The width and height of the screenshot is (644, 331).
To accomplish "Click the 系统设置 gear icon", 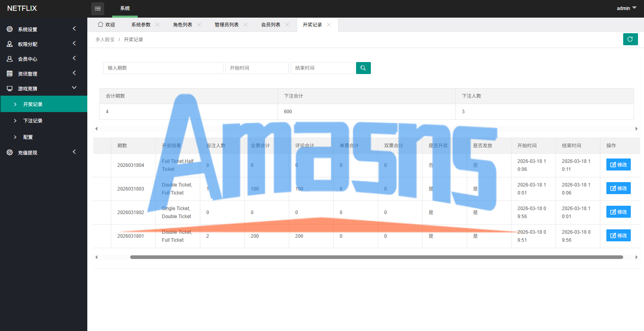I will pos(10,29).
